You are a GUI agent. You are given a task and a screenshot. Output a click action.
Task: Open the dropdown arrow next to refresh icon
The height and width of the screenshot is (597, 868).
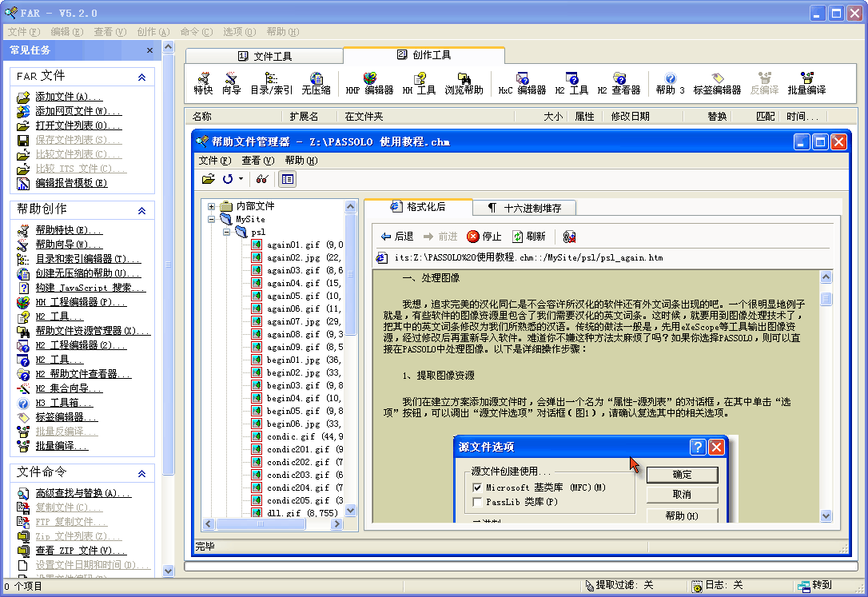[x=241, y=179]
